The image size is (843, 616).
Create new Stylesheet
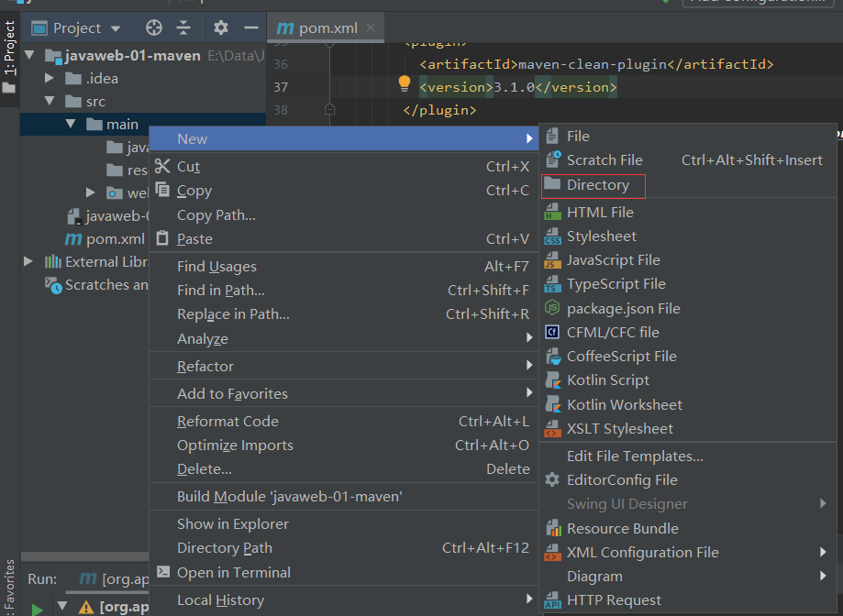click(688, 236)
